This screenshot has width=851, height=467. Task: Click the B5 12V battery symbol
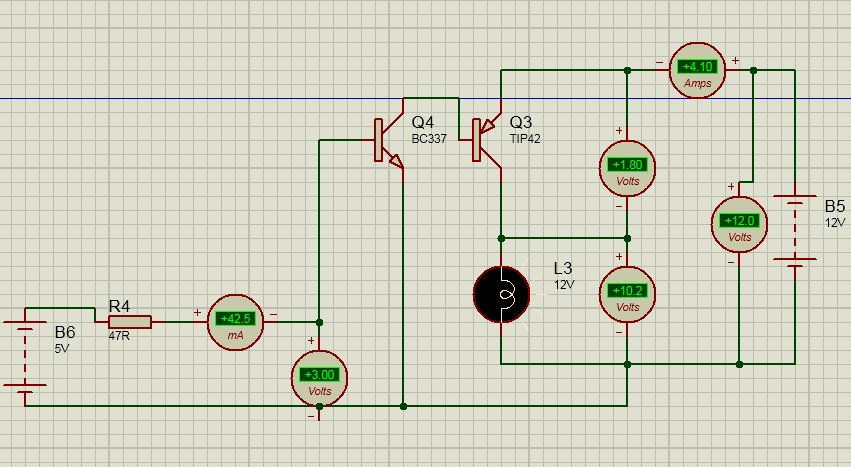[x=795, y=229]
